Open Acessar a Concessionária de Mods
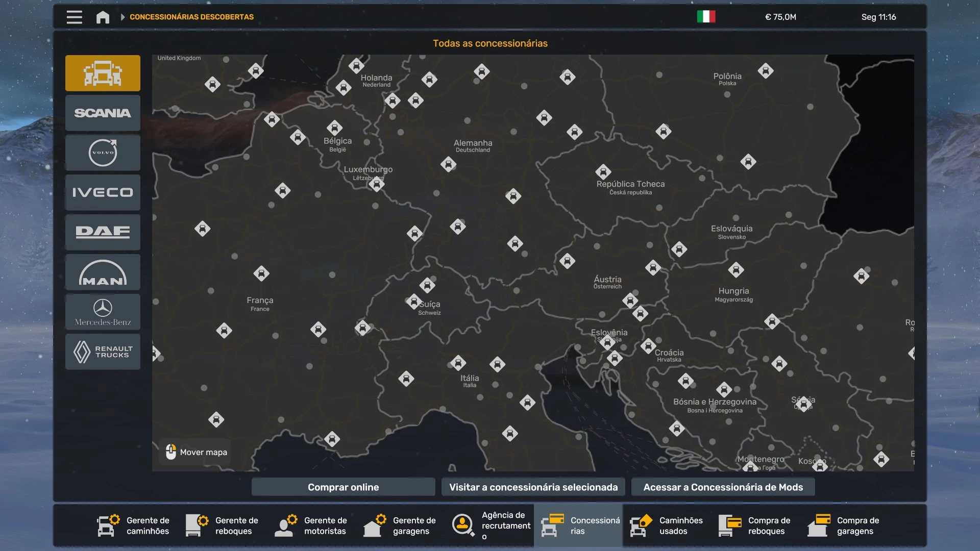Image resolution: width=980 pixels, height=551 pixels. (x=723, y=487)
